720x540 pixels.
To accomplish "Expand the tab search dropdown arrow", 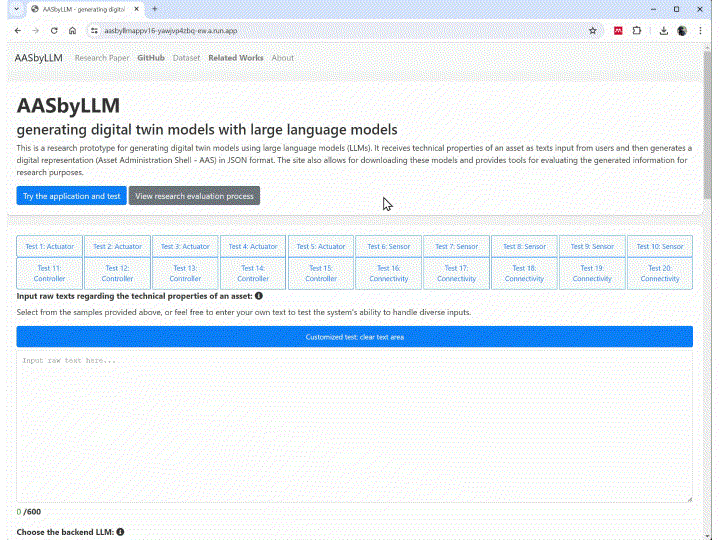I will tap(17, 9).
